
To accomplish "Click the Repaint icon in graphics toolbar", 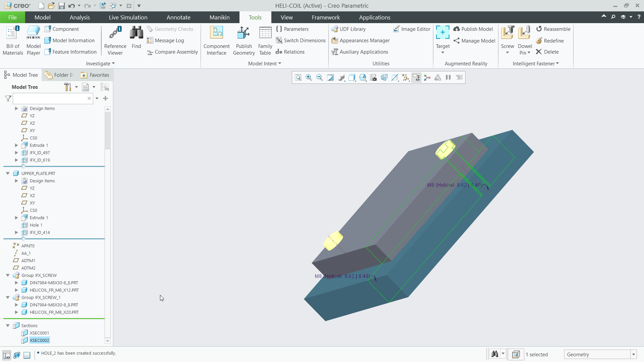I will click(x=330, y=78).
